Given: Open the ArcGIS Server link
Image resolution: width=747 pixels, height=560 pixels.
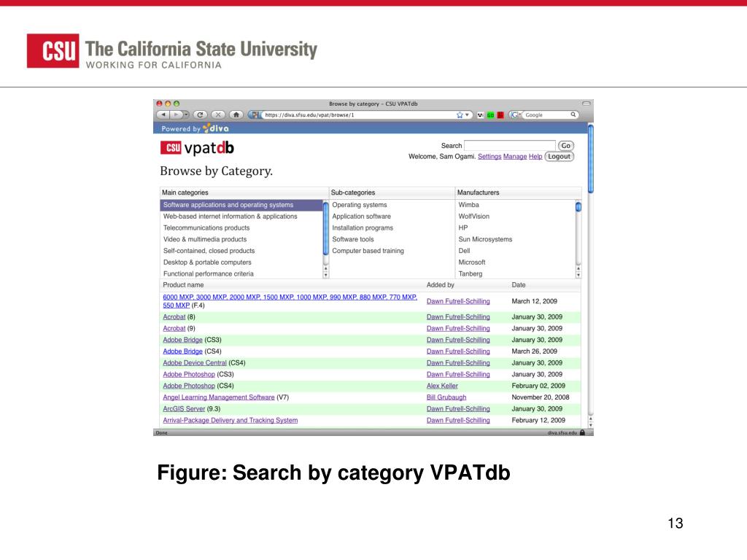Looking at the screenshot, I should [184, 408].
